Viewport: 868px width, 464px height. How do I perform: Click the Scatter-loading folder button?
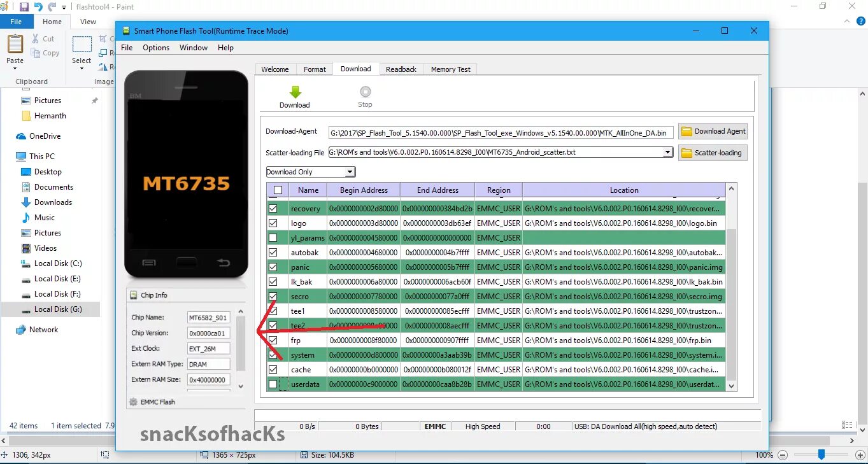713,153
